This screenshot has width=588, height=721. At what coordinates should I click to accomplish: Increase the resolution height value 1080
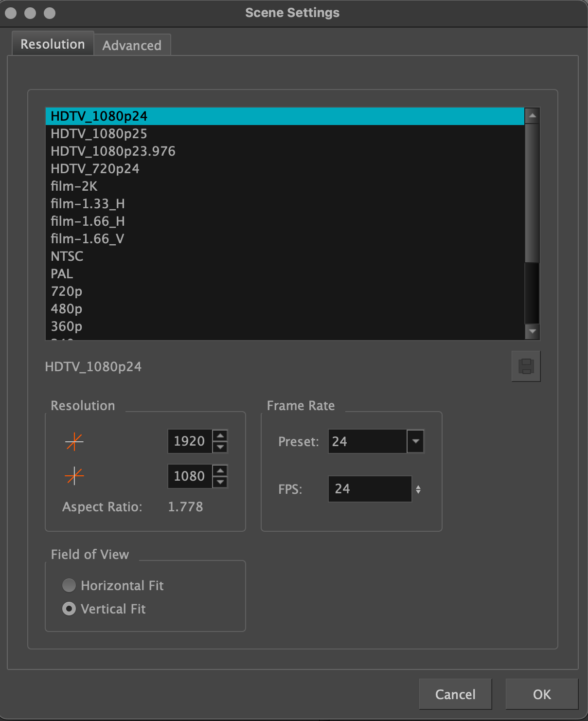point(220,470)
